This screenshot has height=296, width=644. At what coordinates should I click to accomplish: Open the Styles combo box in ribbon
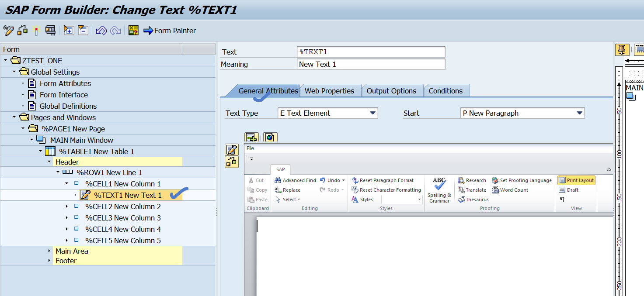pyautogui.click(x=402, y=200)
